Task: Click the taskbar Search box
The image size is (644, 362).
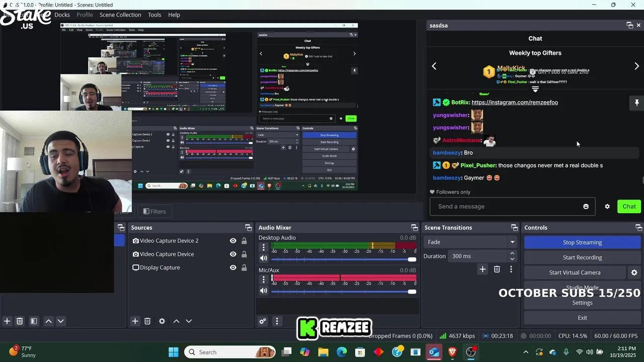Action: coord(230,352)
